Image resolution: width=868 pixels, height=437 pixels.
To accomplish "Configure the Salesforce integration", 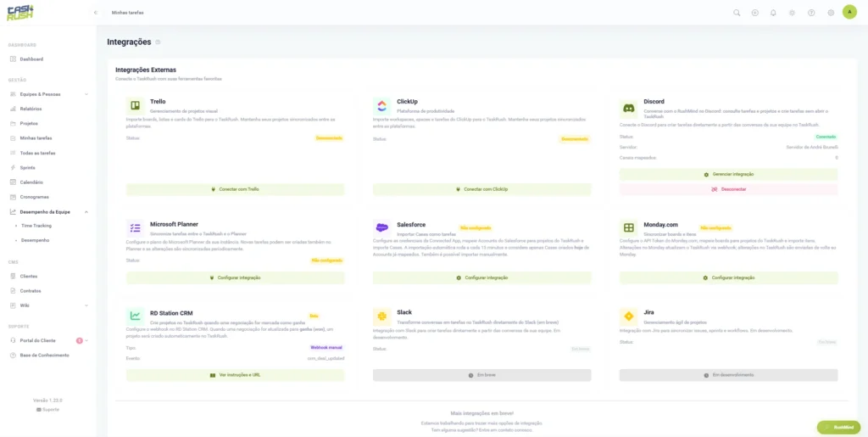I will (x=482, y=277).
